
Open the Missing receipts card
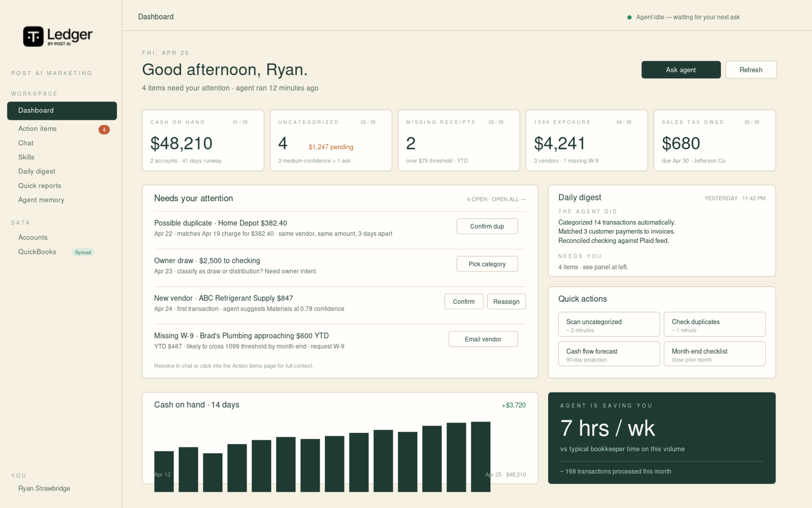point(459,141)
